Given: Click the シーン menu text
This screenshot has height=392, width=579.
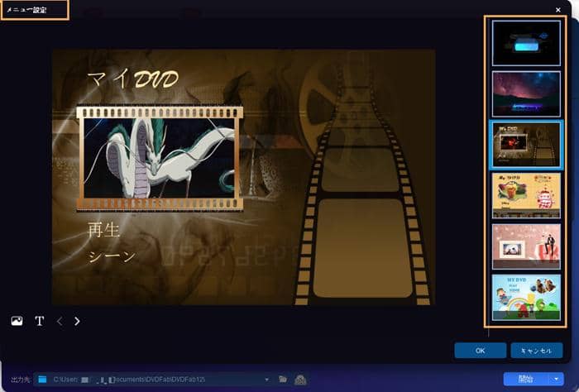Looking at the screenshot, I should click(112, 256).
